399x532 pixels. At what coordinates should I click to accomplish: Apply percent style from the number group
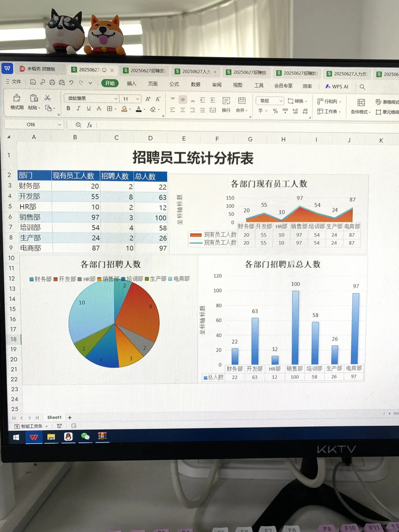tap(275, 111)
